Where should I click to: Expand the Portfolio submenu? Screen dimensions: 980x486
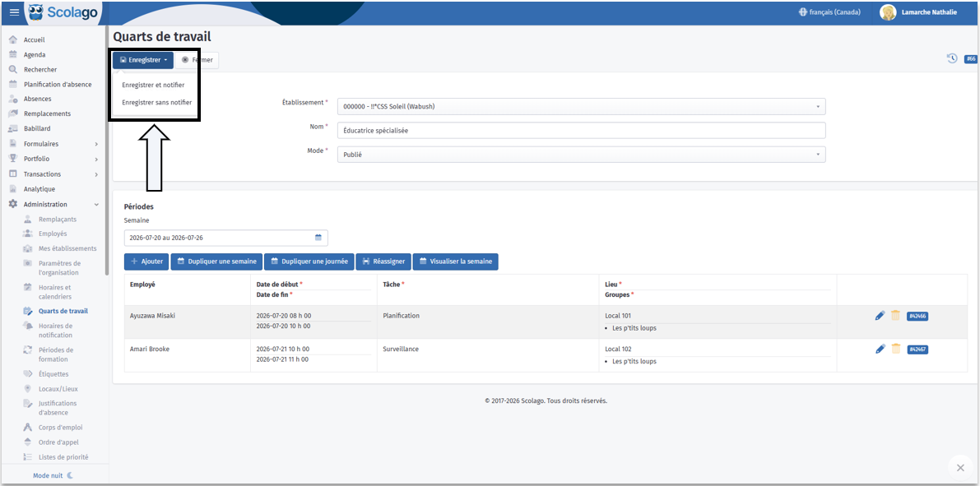[x=96, y=159]
